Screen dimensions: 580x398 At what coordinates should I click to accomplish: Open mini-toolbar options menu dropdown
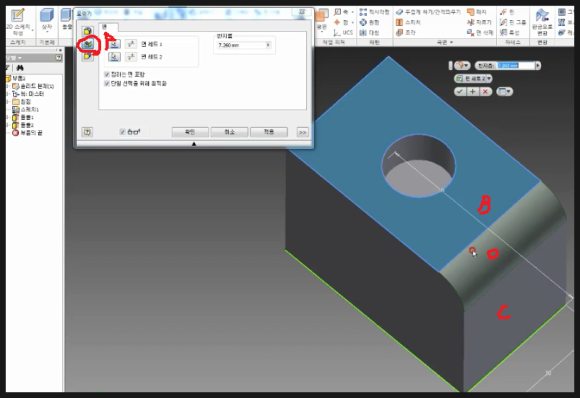(x=505, y=91)
